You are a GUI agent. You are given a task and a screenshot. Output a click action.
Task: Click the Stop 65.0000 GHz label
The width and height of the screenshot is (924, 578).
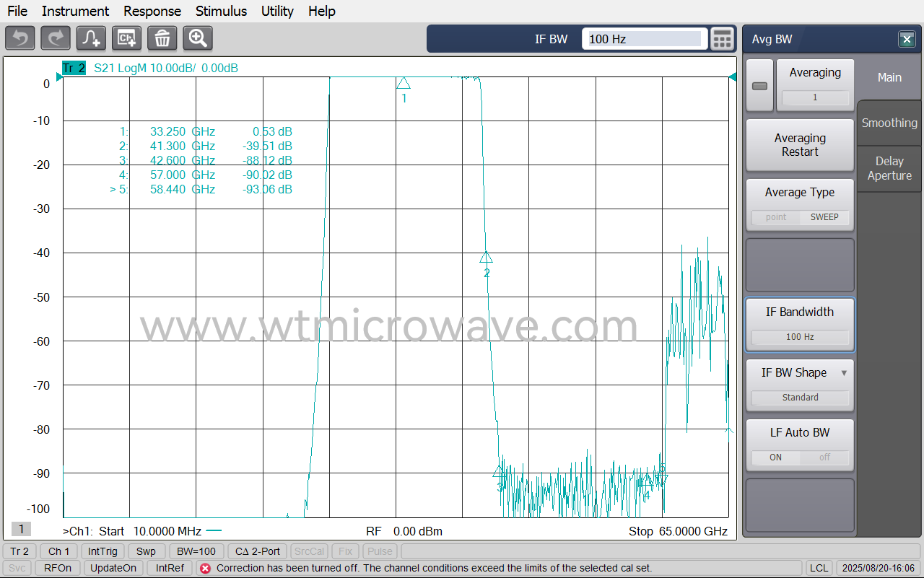click(678, 531)
